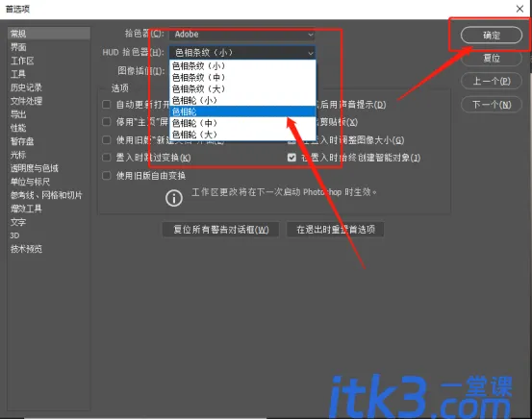Select 3D category in sidebar
The height and width of the screenshot is (420, 532).
49,235
